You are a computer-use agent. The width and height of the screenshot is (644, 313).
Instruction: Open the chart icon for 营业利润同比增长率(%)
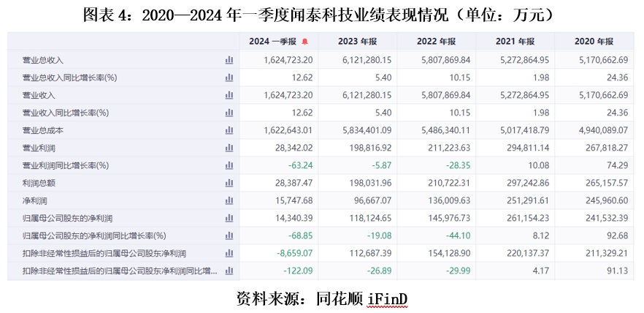coord(229,165)
